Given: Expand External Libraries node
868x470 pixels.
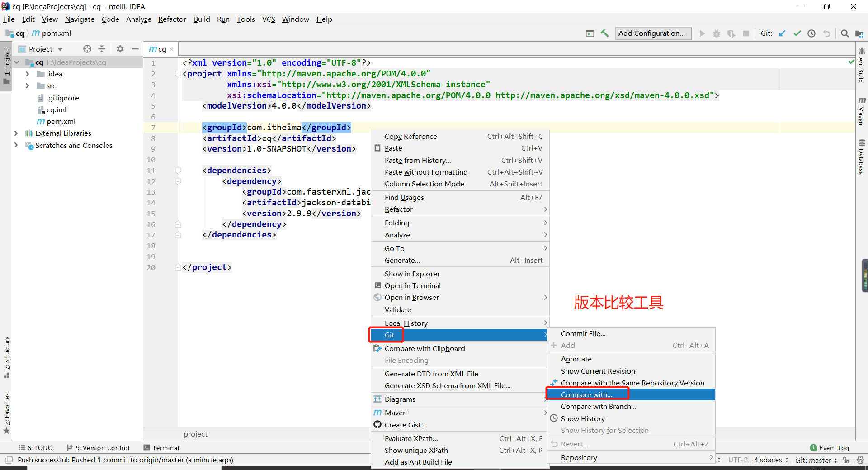Looking at the screenshot, I should [x=16, y=133].
